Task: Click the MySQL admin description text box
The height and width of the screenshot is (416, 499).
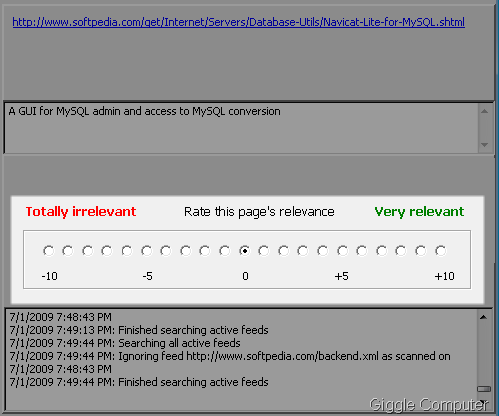Action: (x=242, y=128)
